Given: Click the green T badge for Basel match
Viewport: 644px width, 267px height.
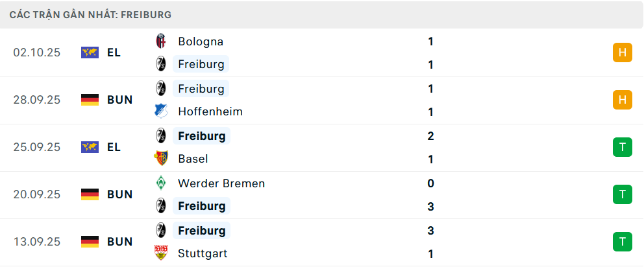Looking at the screenshot, I should coord(622,147).
